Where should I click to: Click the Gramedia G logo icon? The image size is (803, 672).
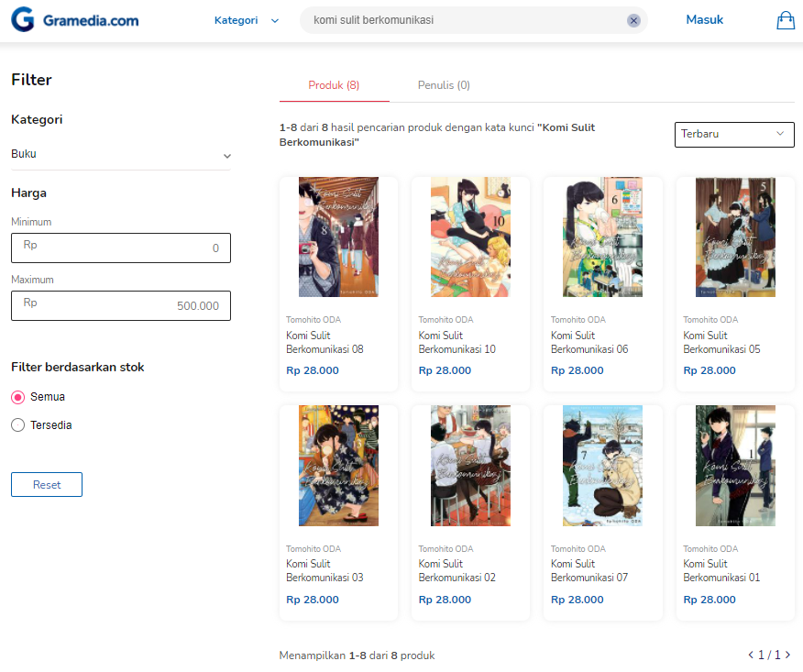click(x=23, y=19)
